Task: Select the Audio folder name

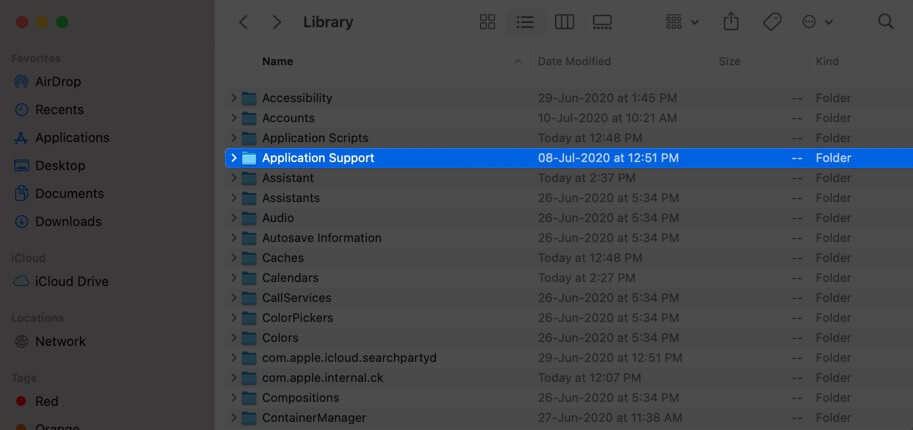Action: 278,218
